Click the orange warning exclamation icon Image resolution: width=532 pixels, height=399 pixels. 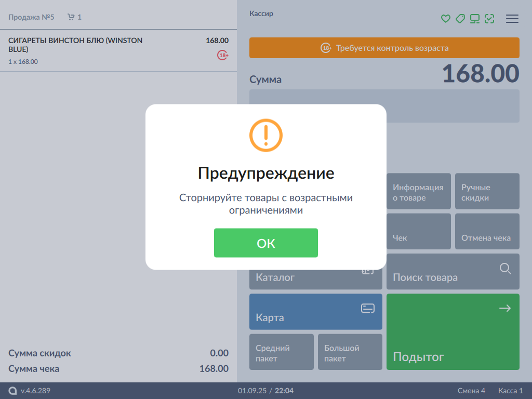click(265, 135)
